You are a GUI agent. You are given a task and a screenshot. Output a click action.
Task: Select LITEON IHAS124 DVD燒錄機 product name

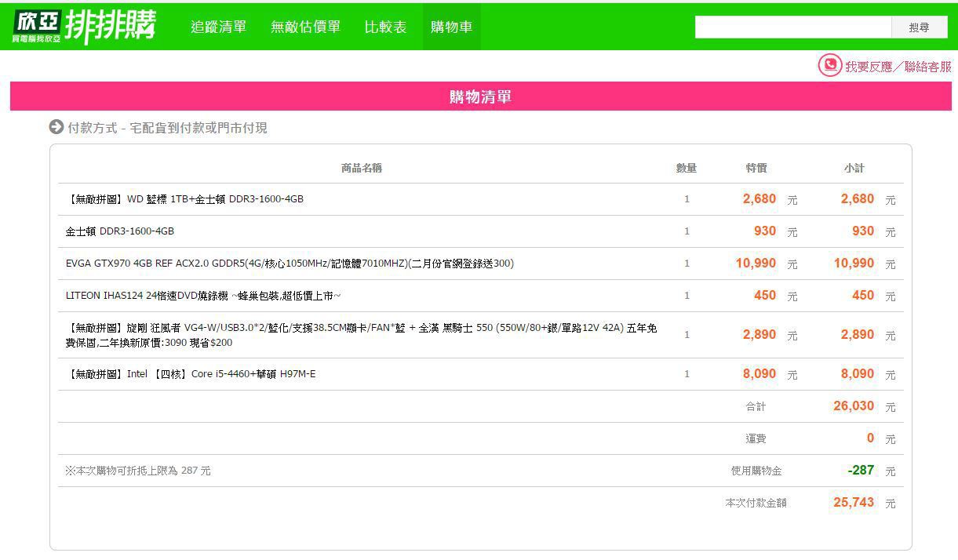(x=203, y=296)
